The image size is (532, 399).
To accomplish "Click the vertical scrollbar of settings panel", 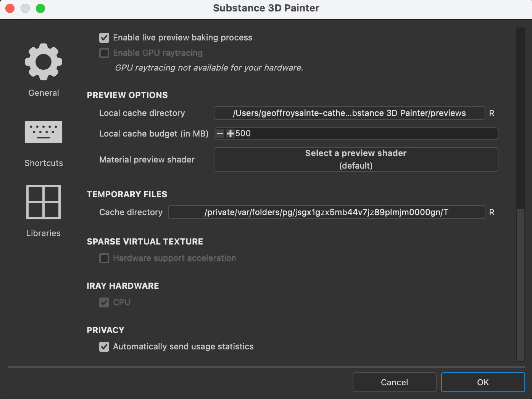I will [x=521, y=285].
